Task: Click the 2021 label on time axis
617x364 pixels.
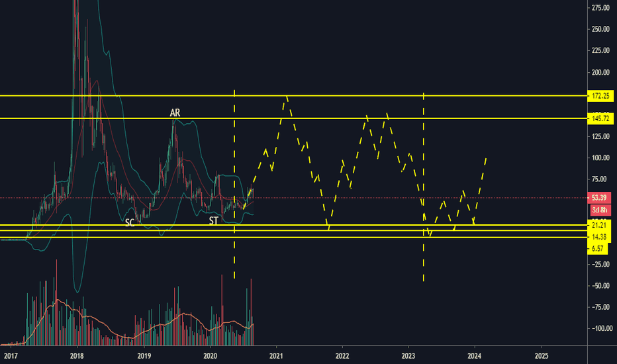Action: pyautogui.click(x=276, y=356)
